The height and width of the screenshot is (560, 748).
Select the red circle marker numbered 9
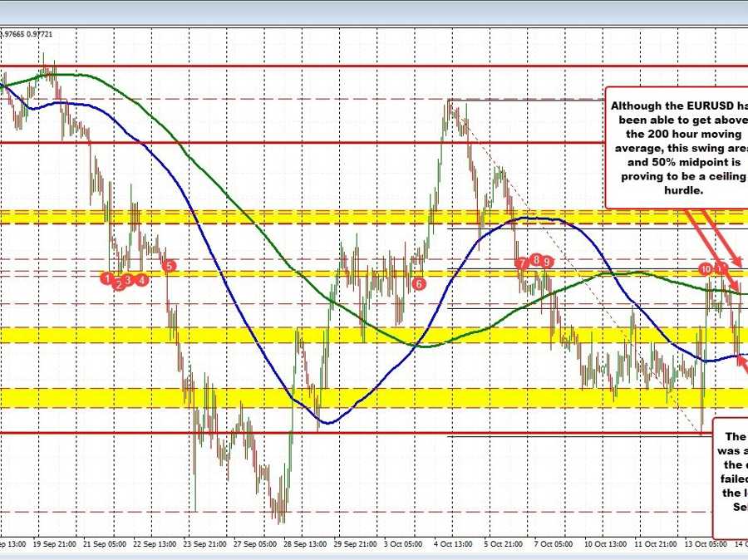coord(549,263)
